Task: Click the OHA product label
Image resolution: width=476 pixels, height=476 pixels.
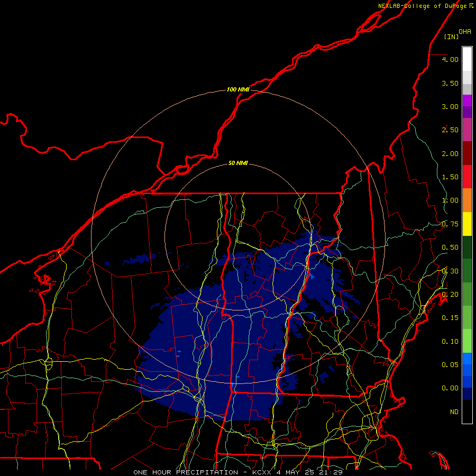Action: pyautogui.click(x=465, y=31)
